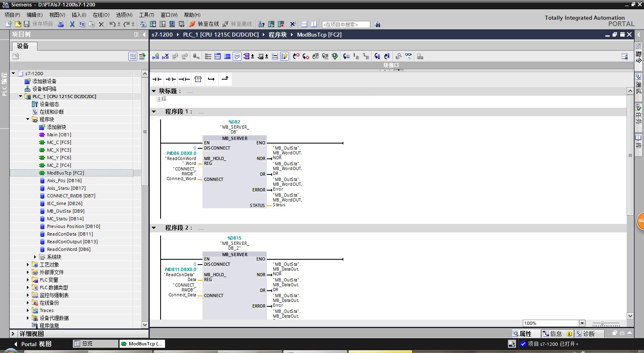Collapse the PLC_1 device node

[x=21, y=96]
